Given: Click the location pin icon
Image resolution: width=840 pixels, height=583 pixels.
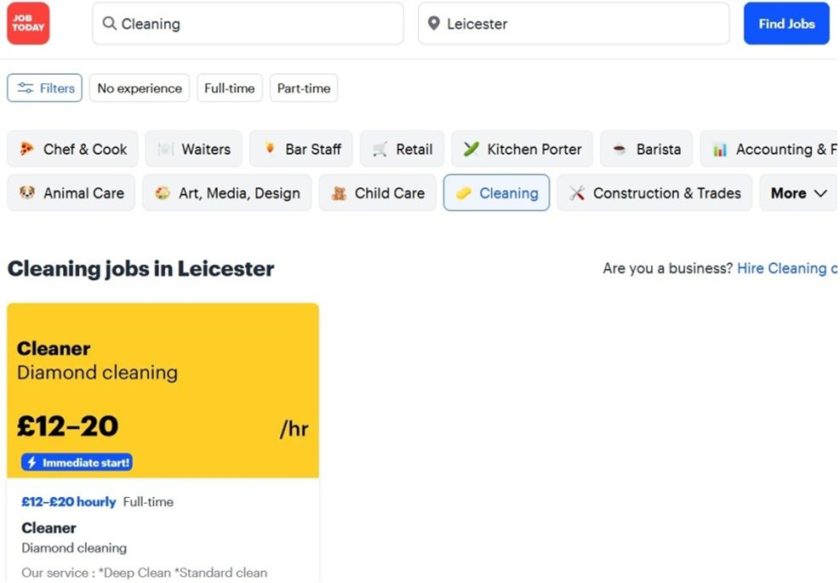Looking at the screenshot, I should click(434, 23).
